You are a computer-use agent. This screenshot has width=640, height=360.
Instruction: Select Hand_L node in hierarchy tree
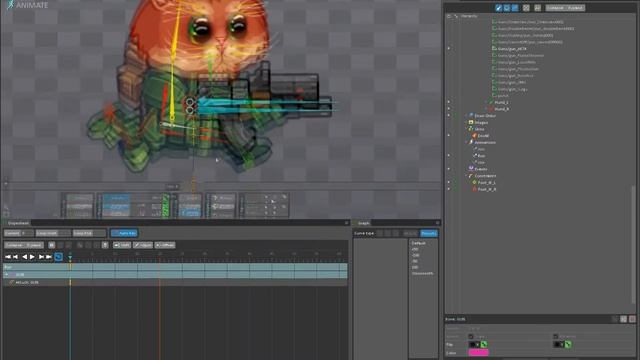click(x=501, y=102)
